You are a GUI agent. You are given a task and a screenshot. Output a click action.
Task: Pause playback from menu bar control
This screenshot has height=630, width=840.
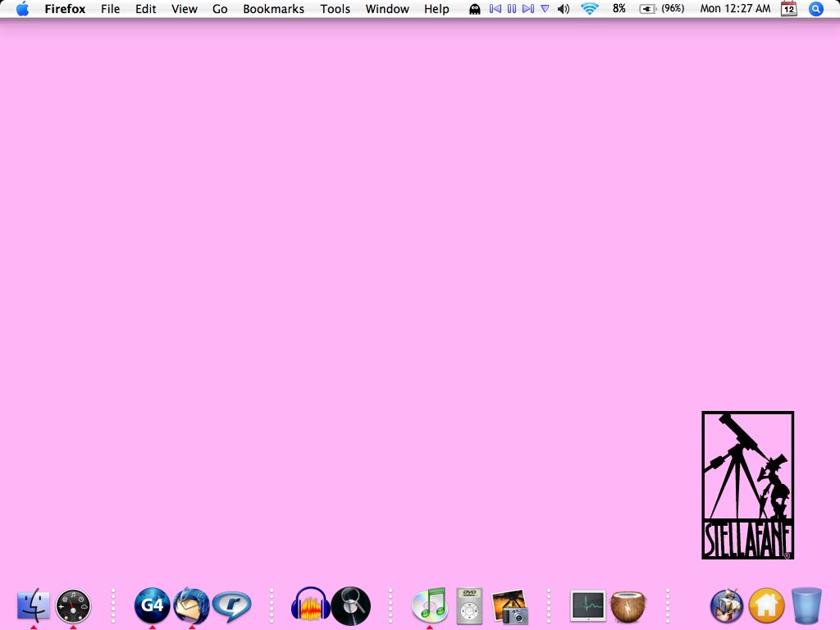point(512,8)
